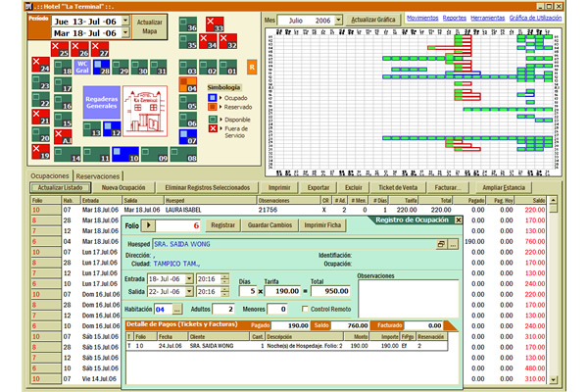Click the Salida time spinner arrows
This screenshot has width=588, height=392.
click(x=225, y=292)
